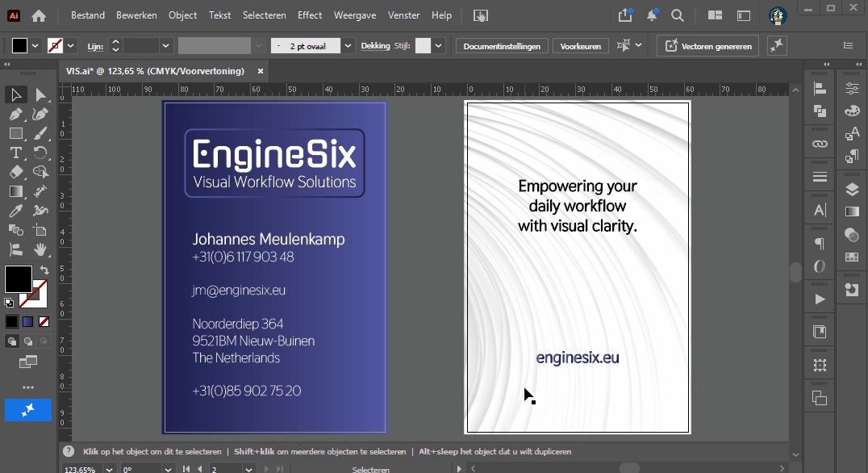
Task: Select the Puppet Warp tool
Action: pyautogui.click(x=40, y=211)
